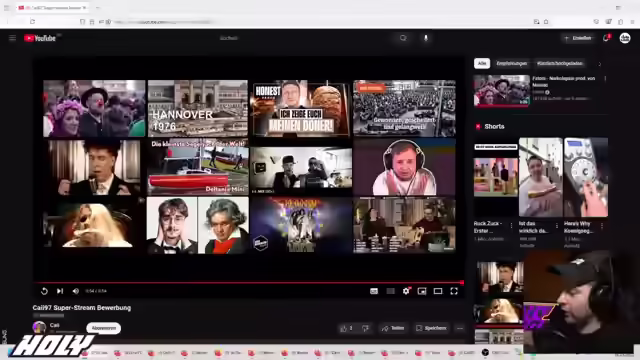
Task: Open options for the 'Ist das wirklich' short
Action: 557,225
